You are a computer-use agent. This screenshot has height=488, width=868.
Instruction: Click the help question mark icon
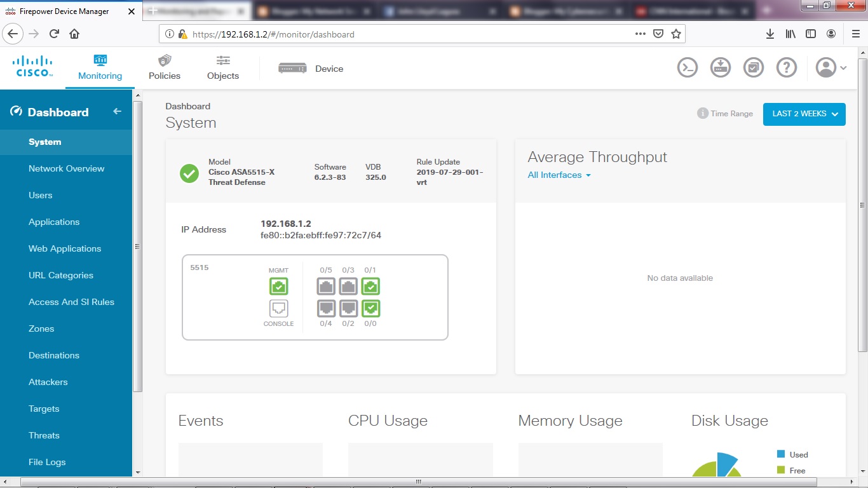point(786,67)
